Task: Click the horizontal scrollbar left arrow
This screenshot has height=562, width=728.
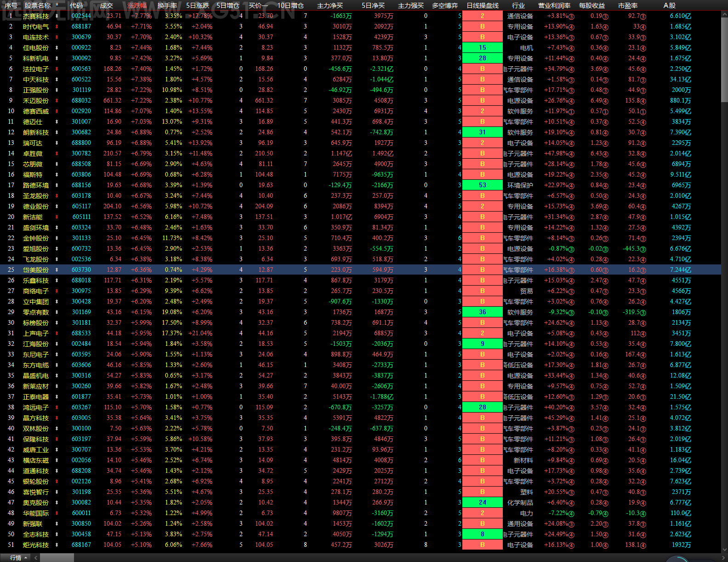Action: point(35,558)
